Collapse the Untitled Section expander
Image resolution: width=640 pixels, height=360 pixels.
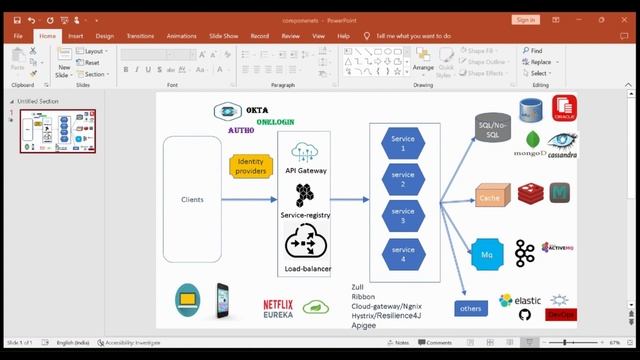point(12,101)
